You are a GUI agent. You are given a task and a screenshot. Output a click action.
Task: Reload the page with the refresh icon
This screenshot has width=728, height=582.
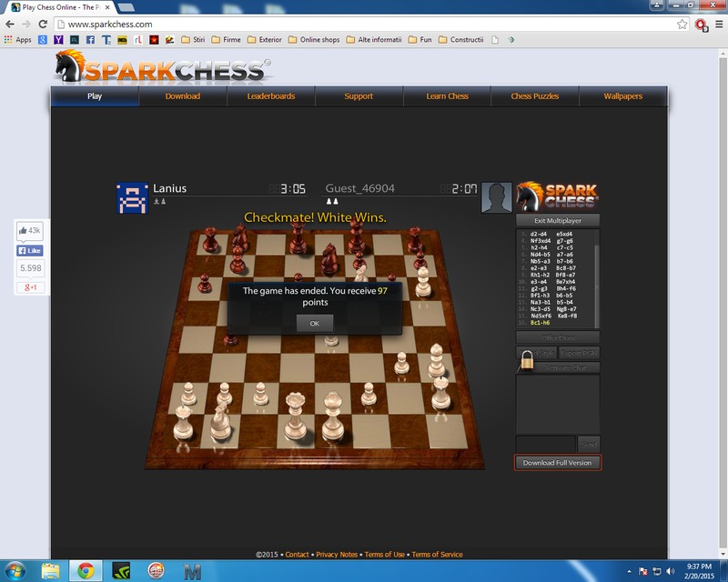(x=43, y=25)
